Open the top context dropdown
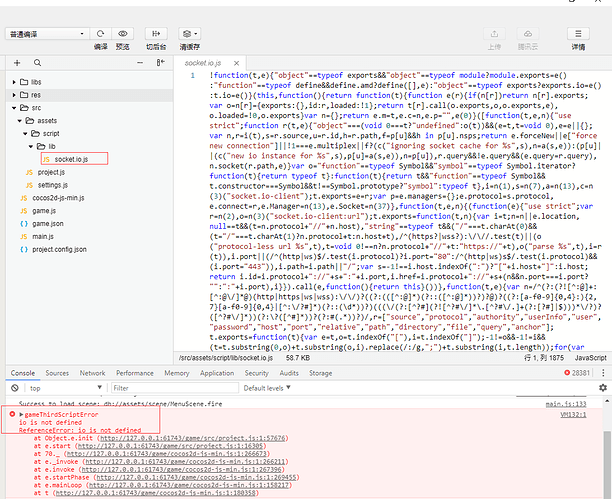This screenshot has width=612, height=499. pyautogui.click(x=66, y=388)
